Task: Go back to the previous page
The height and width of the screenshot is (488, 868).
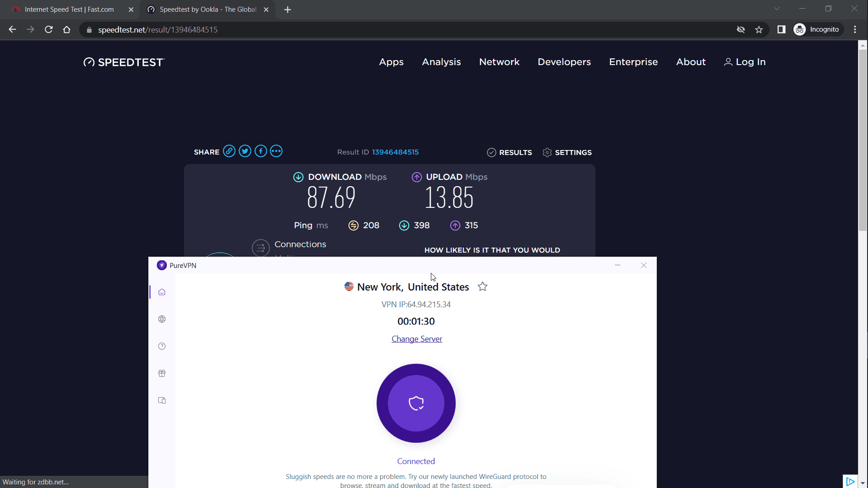Action: [x=13, y=29]
